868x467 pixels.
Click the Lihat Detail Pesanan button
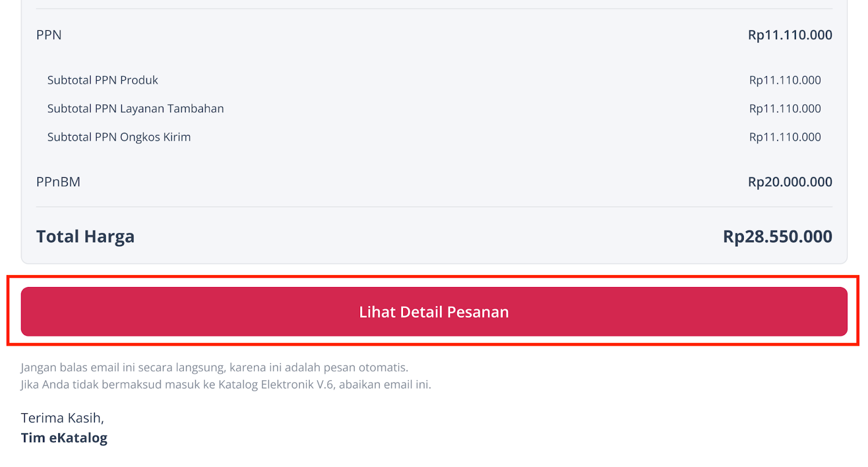tap(433, 312)
